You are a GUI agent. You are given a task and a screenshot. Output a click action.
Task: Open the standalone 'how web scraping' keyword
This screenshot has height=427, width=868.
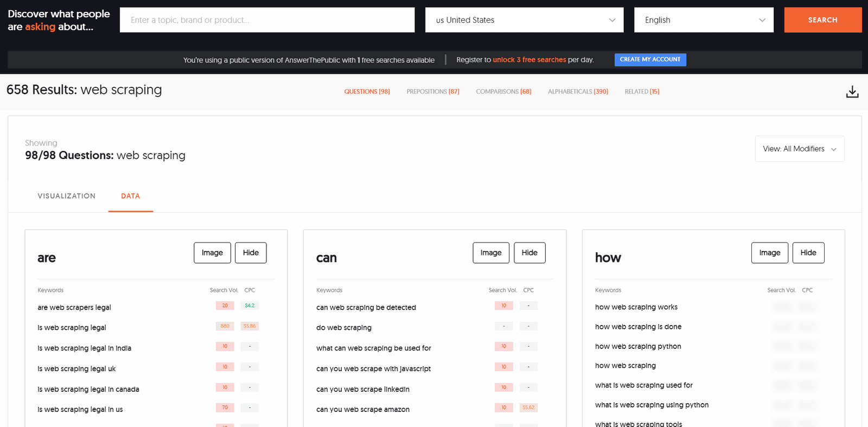[626, 366]
